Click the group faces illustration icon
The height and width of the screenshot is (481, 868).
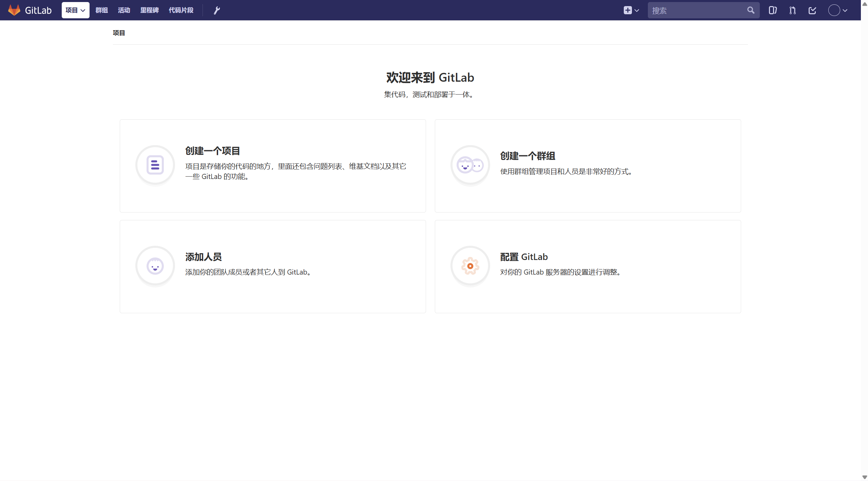click(x=470, y=165)
